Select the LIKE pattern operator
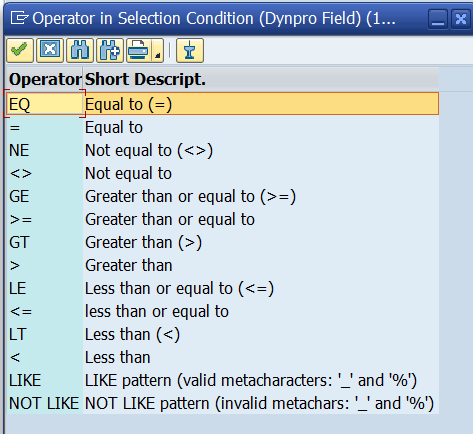 222,380
